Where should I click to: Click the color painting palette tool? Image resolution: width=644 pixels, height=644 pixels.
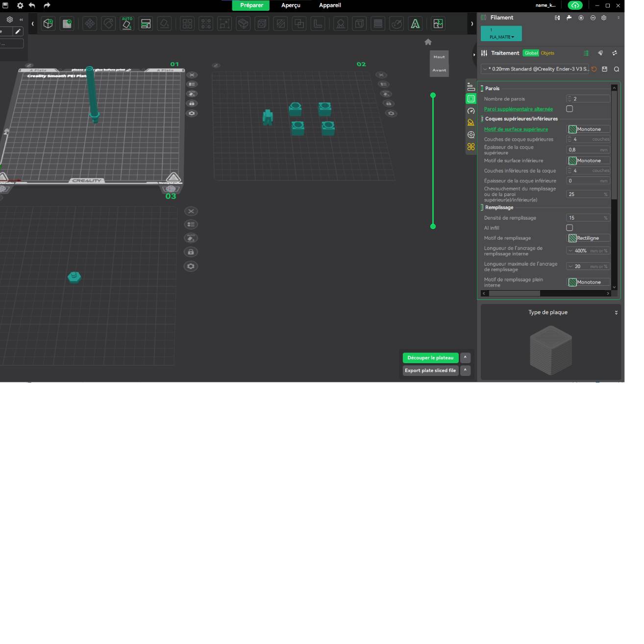[x=396, y=24]
